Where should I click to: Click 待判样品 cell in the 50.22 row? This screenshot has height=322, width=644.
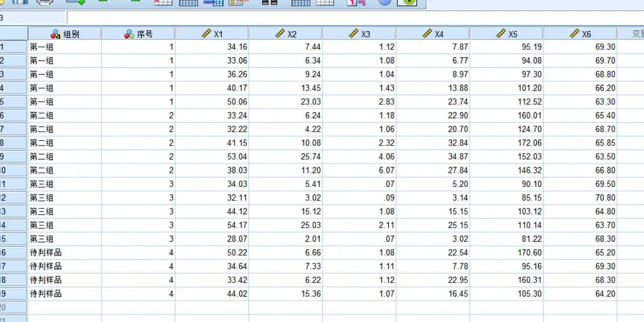[x=65, y=253]
